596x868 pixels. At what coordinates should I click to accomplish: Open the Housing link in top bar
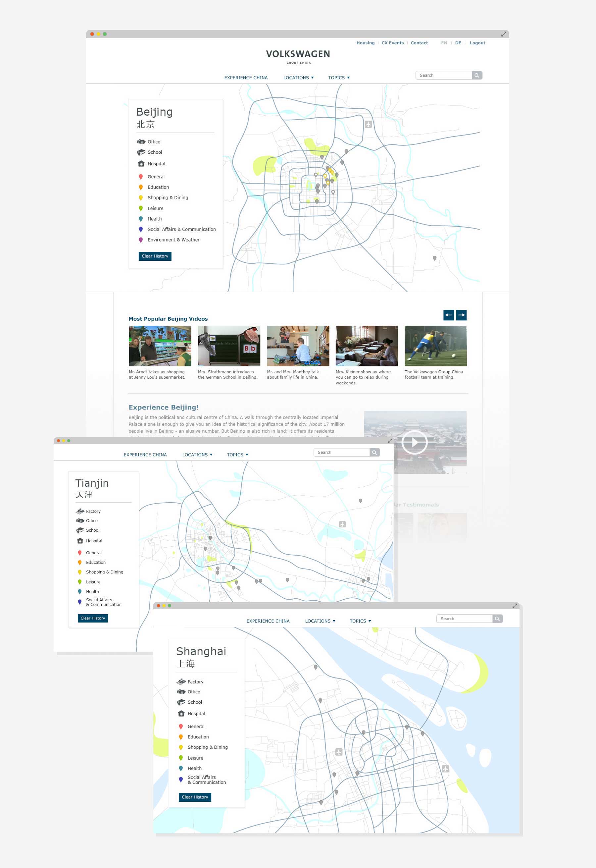(365, 43)
